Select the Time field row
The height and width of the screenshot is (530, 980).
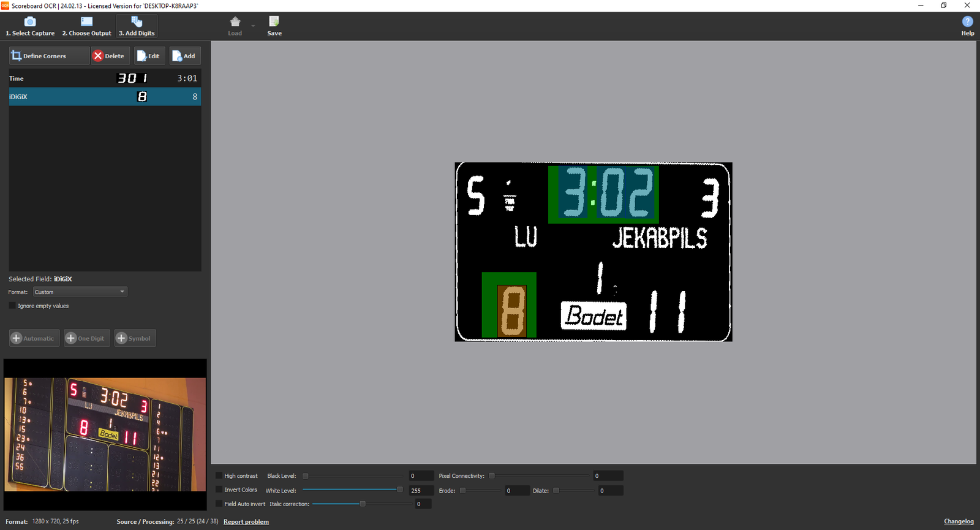[x=105, y=78]
